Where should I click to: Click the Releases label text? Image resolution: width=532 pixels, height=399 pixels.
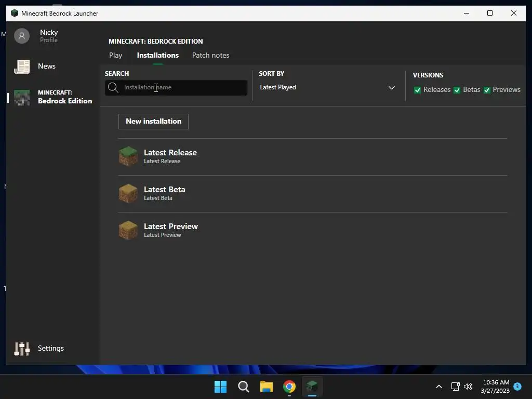(437, 89)
